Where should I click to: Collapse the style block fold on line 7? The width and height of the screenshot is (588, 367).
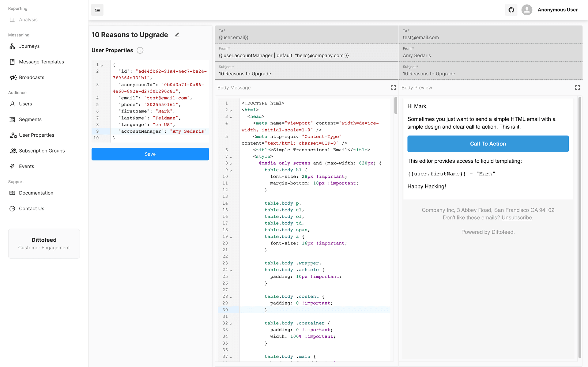click(x=231, y=157)
